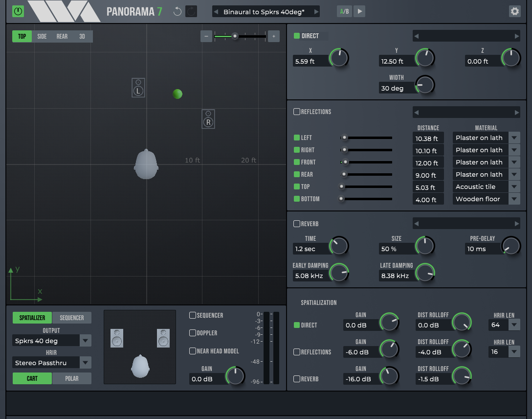Enable Spatialization Reflections checkbox
The image size is (532, 419).
(296, 352)
